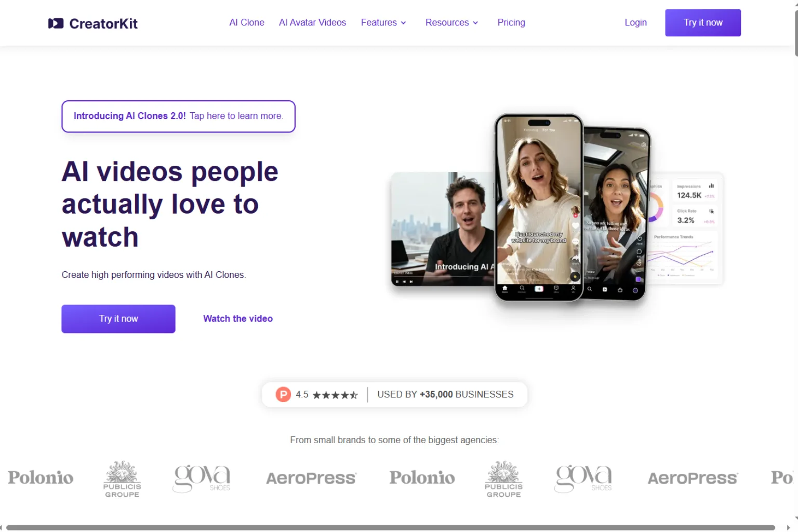
Task: Click the first Gova Shoes logo
Action: pos(202,478)
